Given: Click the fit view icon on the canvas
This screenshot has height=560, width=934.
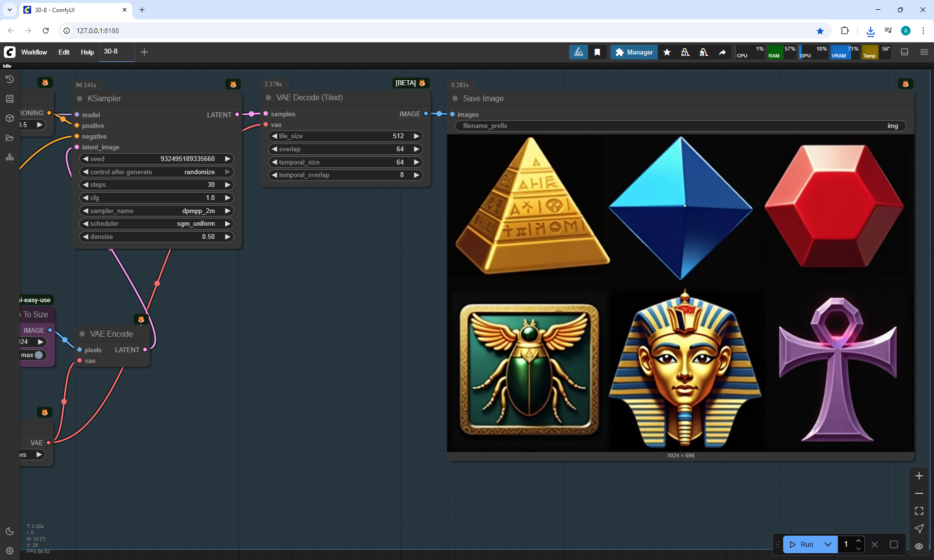Looking at the screenshot, I should (919, 511).
